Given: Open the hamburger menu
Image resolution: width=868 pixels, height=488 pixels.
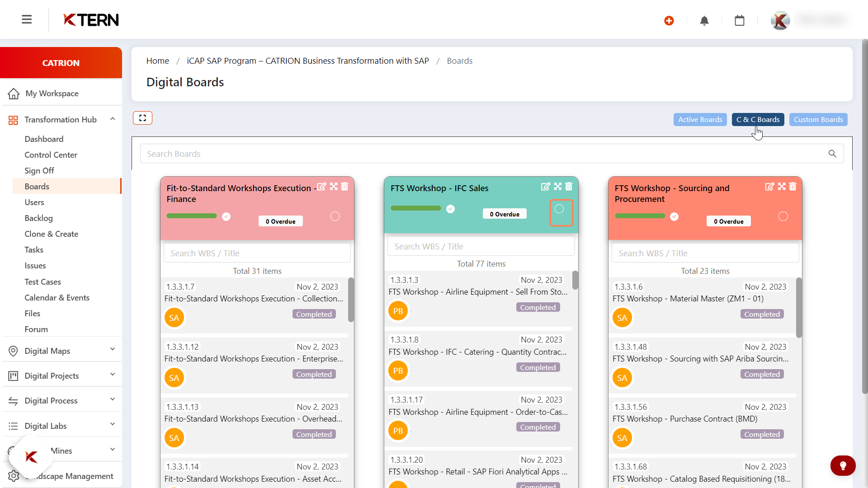Looking at the screenshot, I should click(x=27, y=19).
